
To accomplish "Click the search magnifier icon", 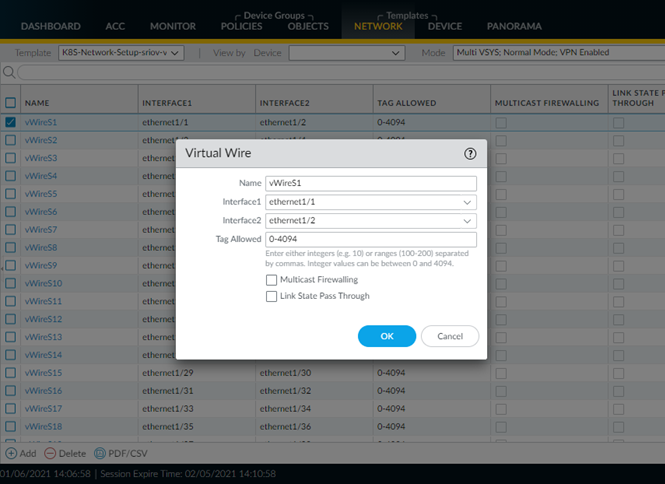I will point(9,72).
